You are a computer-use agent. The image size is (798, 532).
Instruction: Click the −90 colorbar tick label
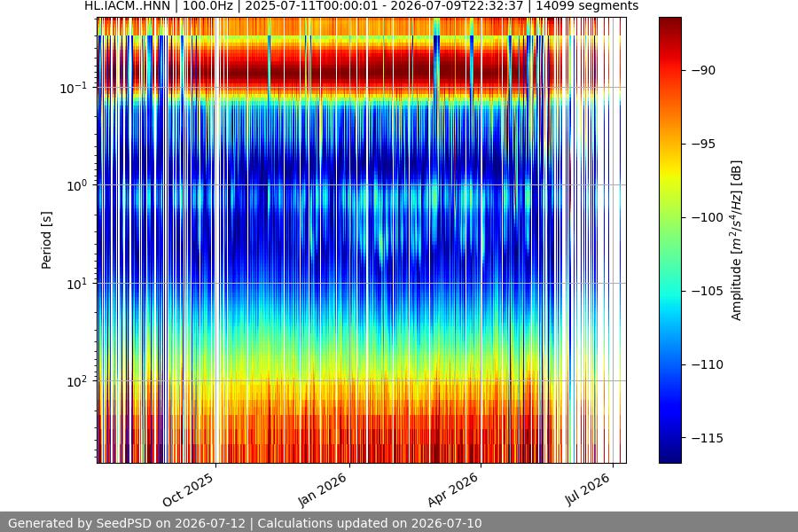[703, 70]
